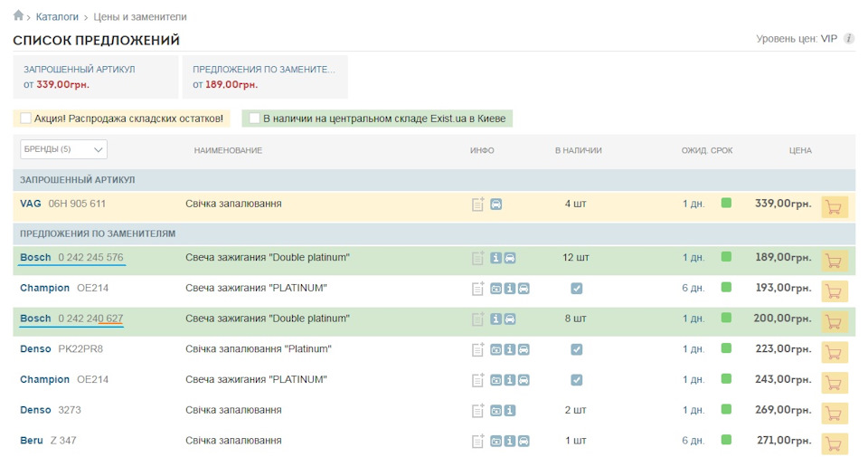
Task: Add VAG 06H 905 611 to cart
Action: (x=835, y=208)
